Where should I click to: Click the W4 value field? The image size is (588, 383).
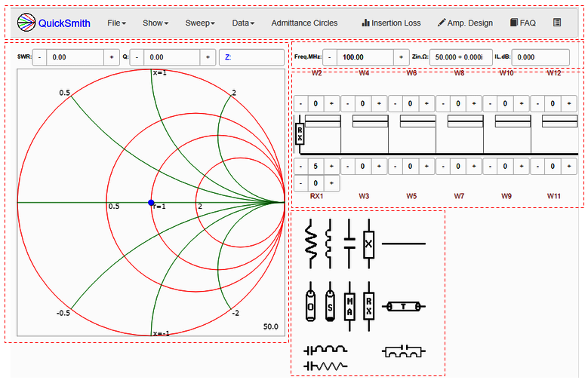[362, 104]
